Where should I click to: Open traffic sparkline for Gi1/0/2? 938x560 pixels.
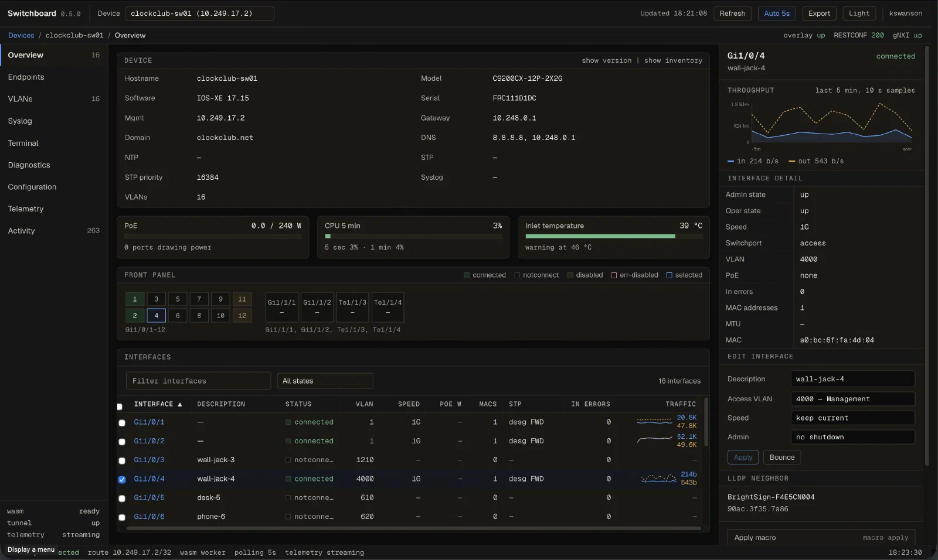655,441
